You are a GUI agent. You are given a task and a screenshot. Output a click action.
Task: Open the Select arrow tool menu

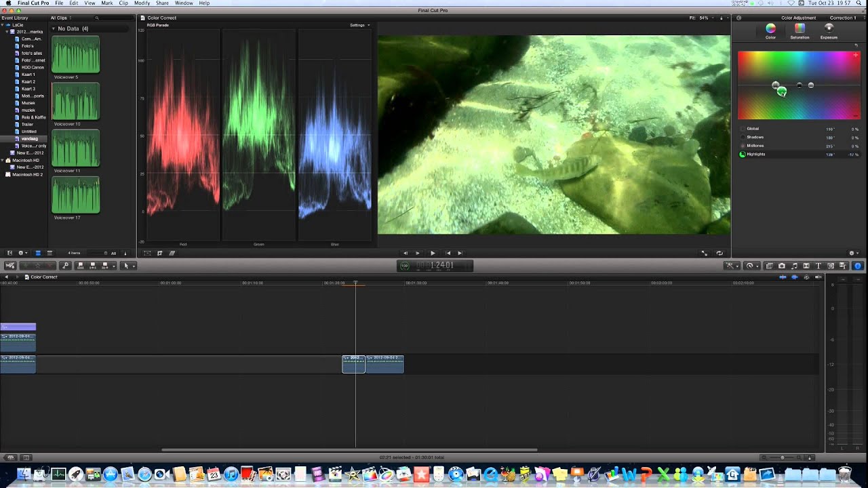tap(127, 266)
